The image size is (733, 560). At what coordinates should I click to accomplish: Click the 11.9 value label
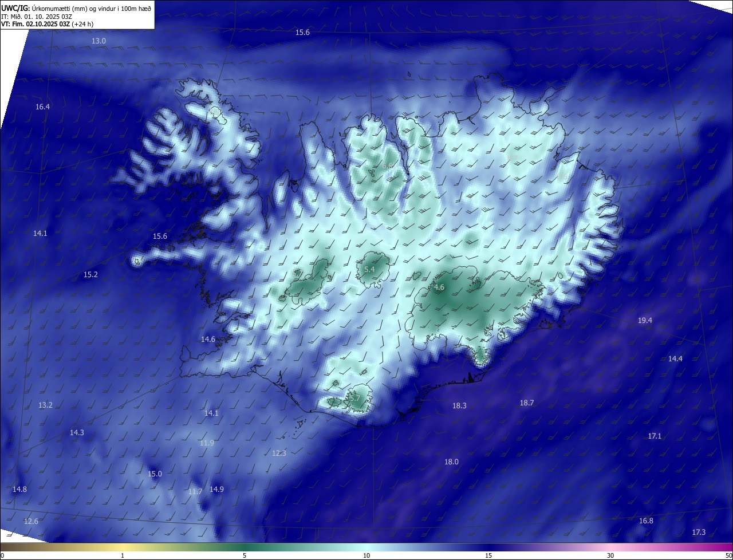207,443
